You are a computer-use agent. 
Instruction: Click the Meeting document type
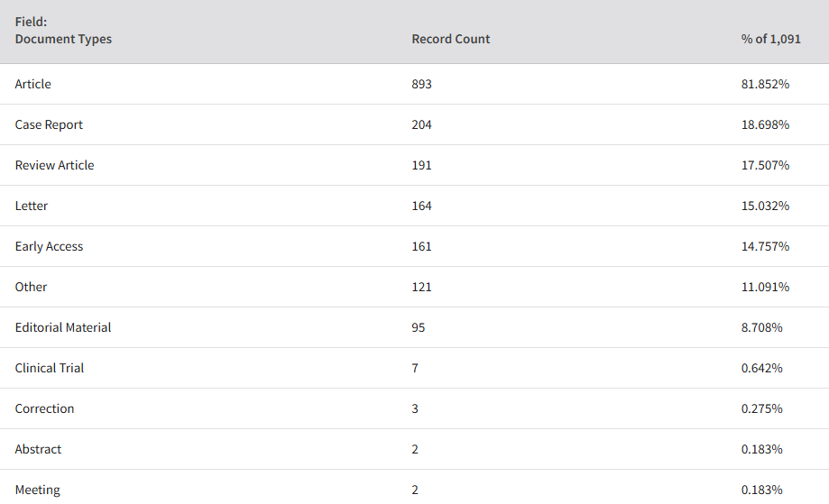(x=38, y=490)
